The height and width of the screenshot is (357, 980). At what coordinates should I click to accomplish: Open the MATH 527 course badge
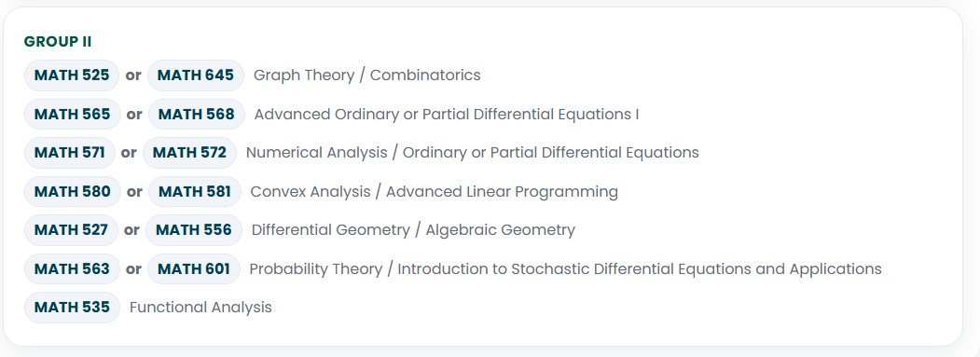71,230
